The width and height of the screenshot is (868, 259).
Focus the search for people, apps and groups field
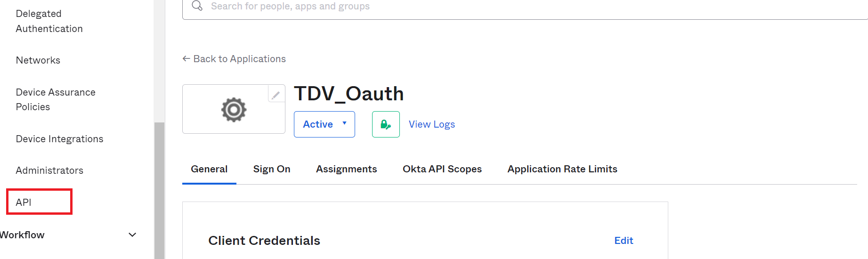[x=525, y=7]
